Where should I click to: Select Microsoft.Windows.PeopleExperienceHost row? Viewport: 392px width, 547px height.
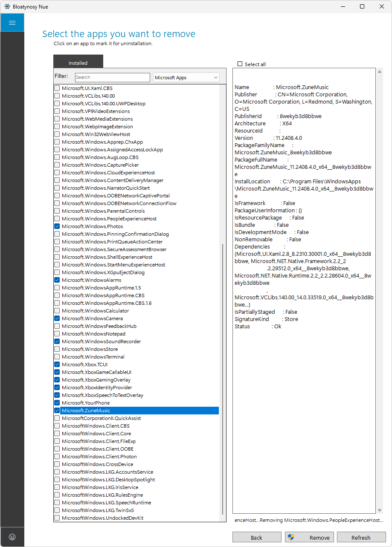[x=136, y=219]
